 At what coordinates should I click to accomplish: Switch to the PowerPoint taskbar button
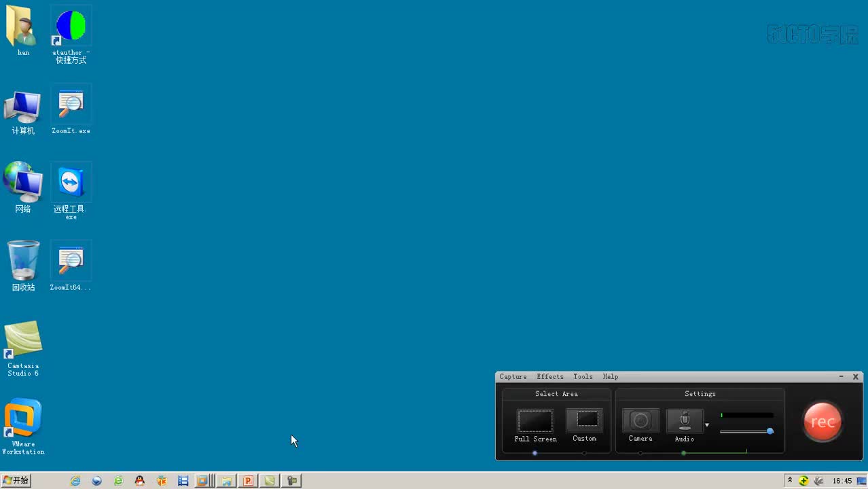tap(248, 481)
